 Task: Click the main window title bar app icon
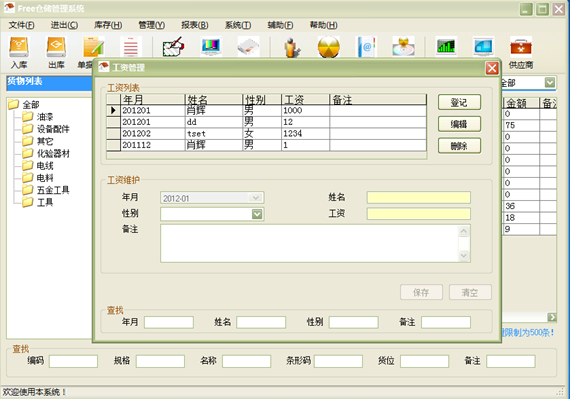coord(9,8)
